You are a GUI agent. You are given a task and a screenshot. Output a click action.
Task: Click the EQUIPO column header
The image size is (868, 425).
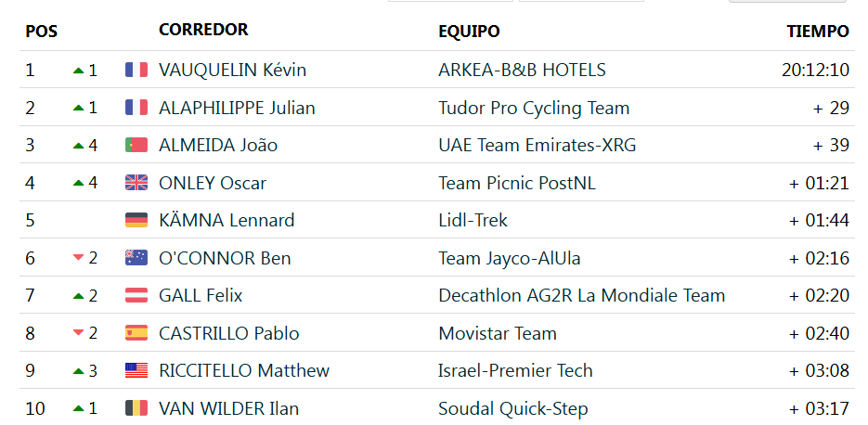469,31
